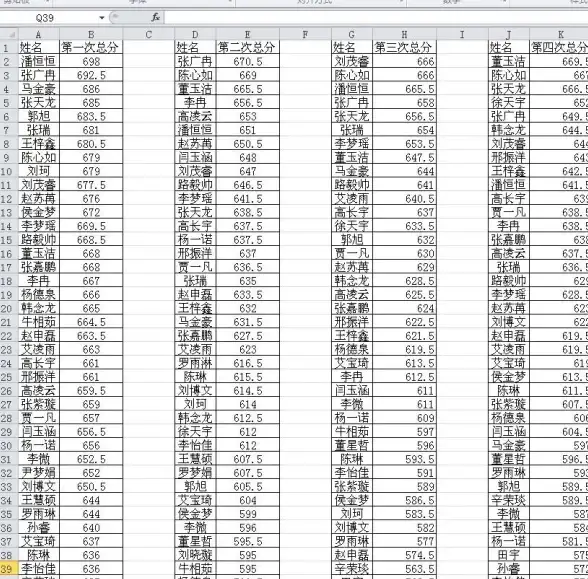Image resolution: width=588 pixels, height=579 pixels.
Task: Select the cell with score 630
Action: [x=404, y=254]
